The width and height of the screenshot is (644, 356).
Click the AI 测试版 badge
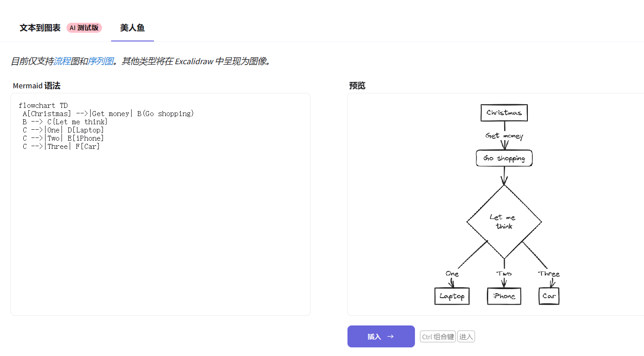[x=84, y=28]
